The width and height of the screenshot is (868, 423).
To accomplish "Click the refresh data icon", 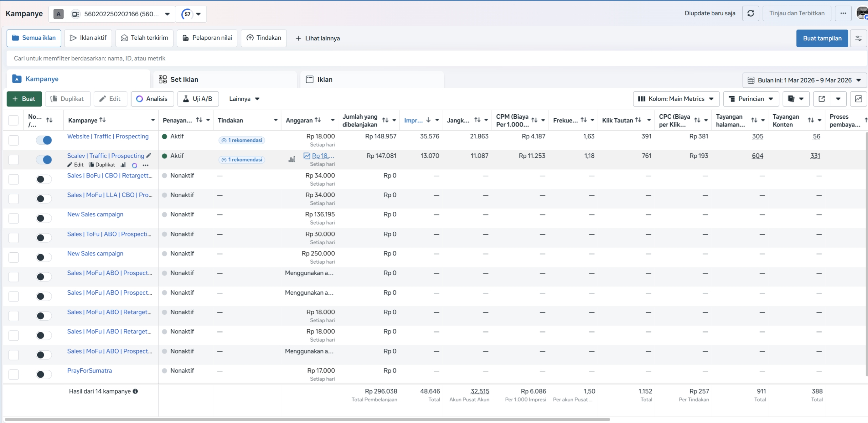I will click(x=750, y=14).
